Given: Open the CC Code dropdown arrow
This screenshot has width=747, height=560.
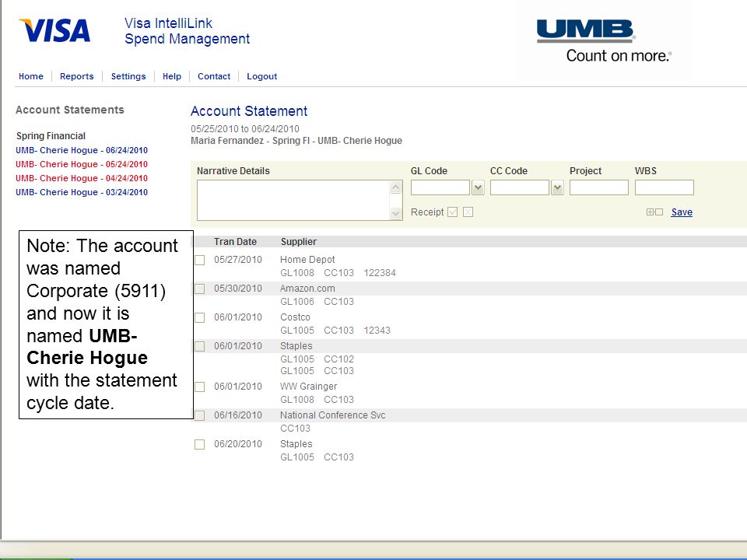Looking at the screenshot, I should [557, 187].
